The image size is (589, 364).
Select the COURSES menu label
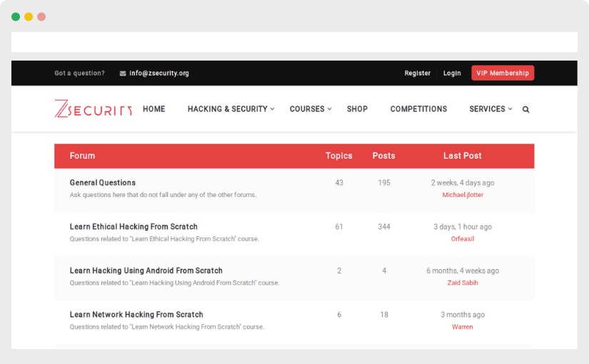pyautogui.click(x=307, y=109)
